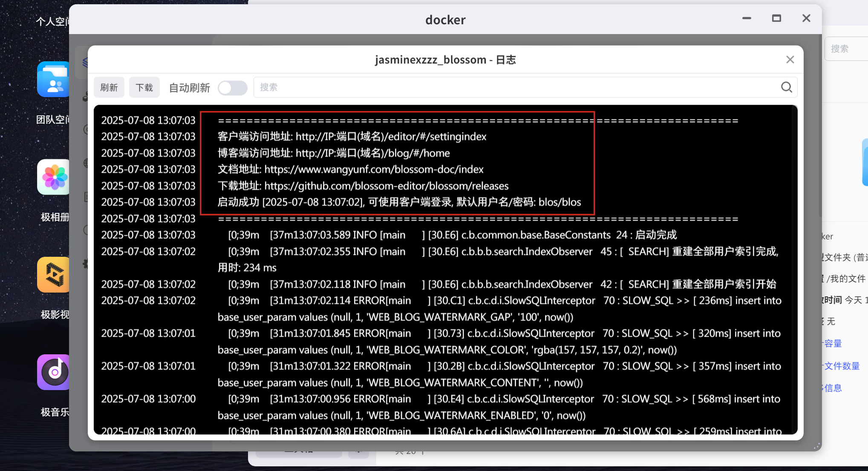Viewport: 868px width, 471px height.
Task: Open the 极影视 video app icon
Action: click(53, 275)
